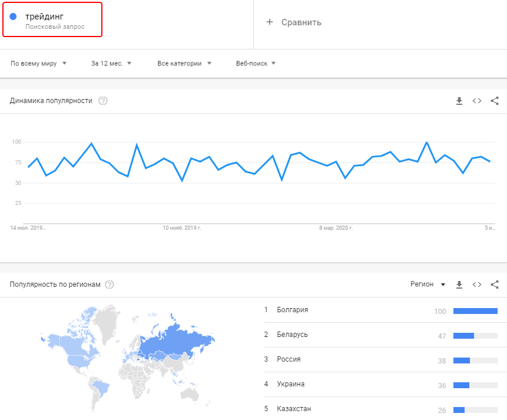The image size is (507, 420).
Task: Expand the За 12 мес. time range dropdown
Action: 111,64
